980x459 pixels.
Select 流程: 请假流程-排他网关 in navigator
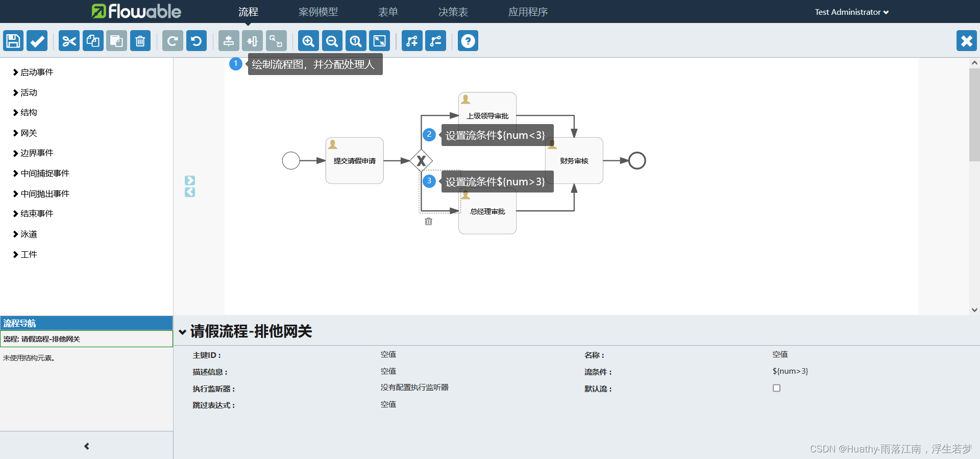[86, 339]
